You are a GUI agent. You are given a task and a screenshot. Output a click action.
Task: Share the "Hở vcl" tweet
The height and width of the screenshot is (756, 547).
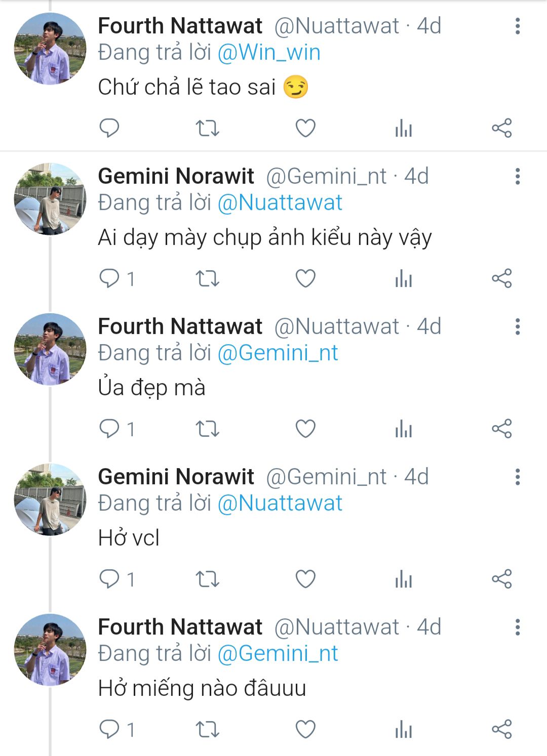click(502, 579)
